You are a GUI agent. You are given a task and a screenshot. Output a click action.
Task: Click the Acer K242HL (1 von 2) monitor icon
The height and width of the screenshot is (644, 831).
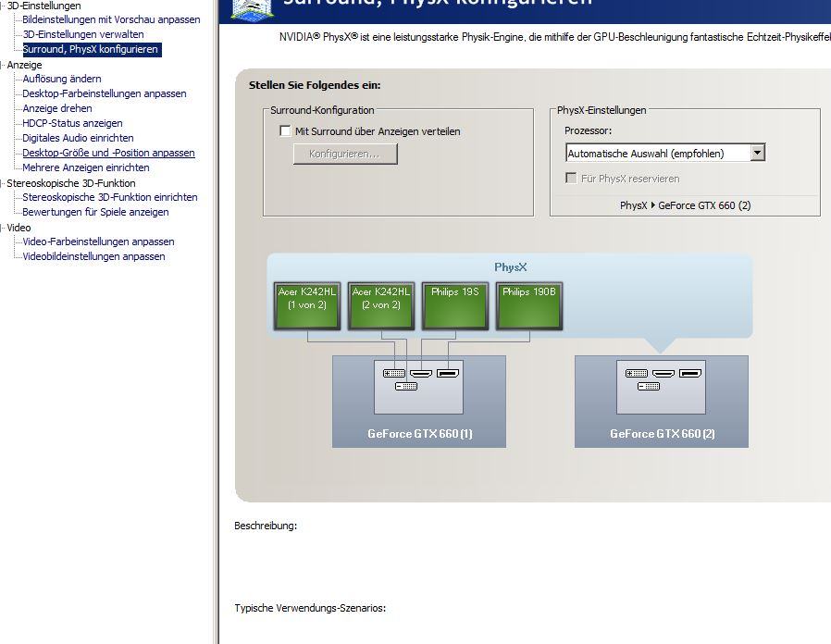(x=307, y=306)
